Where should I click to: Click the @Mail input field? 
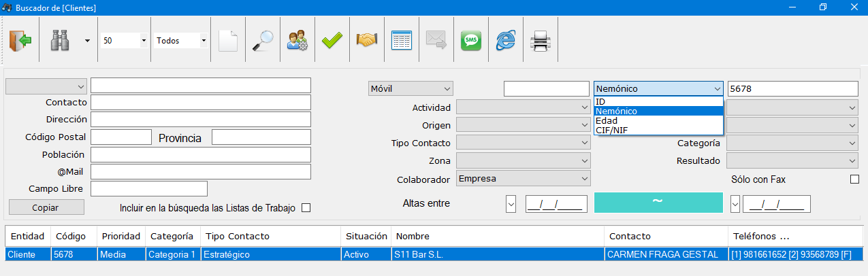coord(201,171)
